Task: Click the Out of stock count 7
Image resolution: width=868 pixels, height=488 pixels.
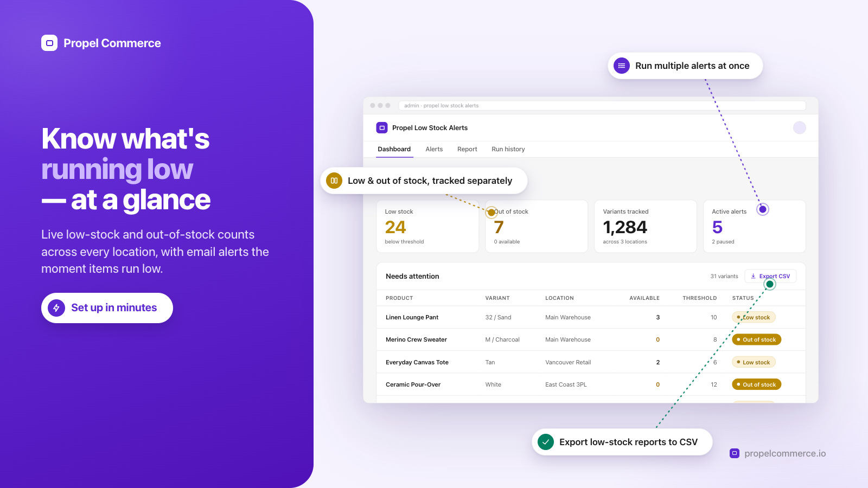Action: tap(499, 227)
